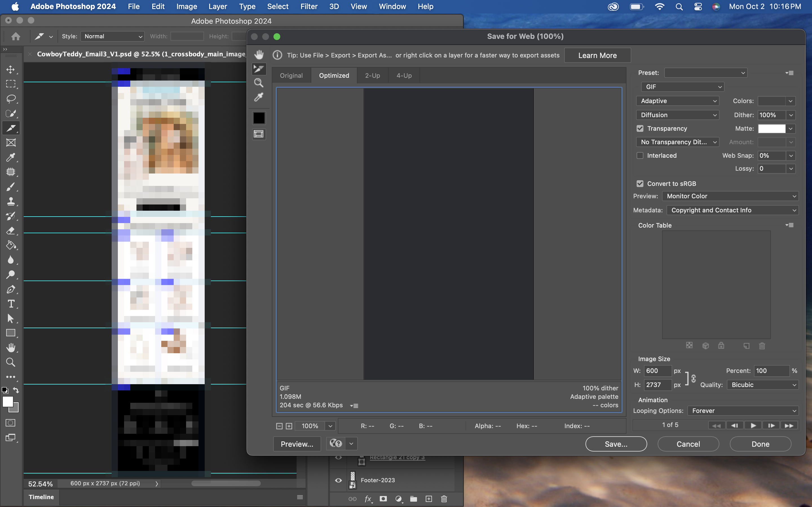Select the Slice Select tool
This screenshot has height=507, width=812.
point(259,69)
